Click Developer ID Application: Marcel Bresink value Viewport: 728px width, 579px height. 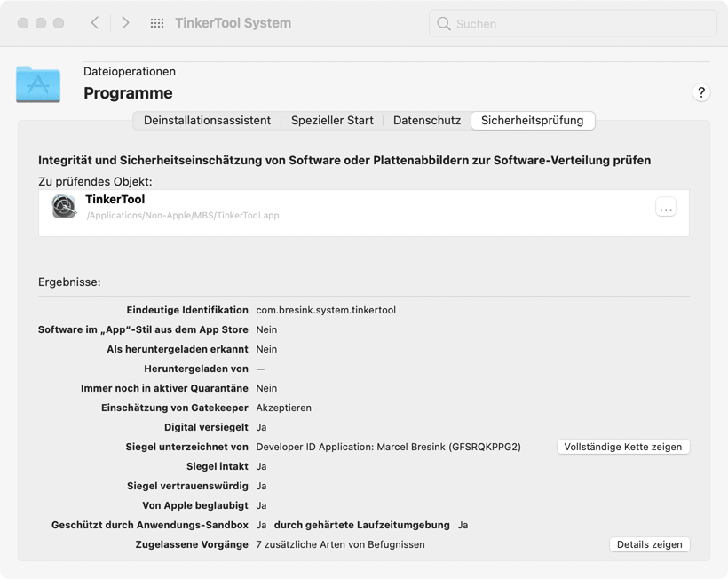(x=388, y=447)
